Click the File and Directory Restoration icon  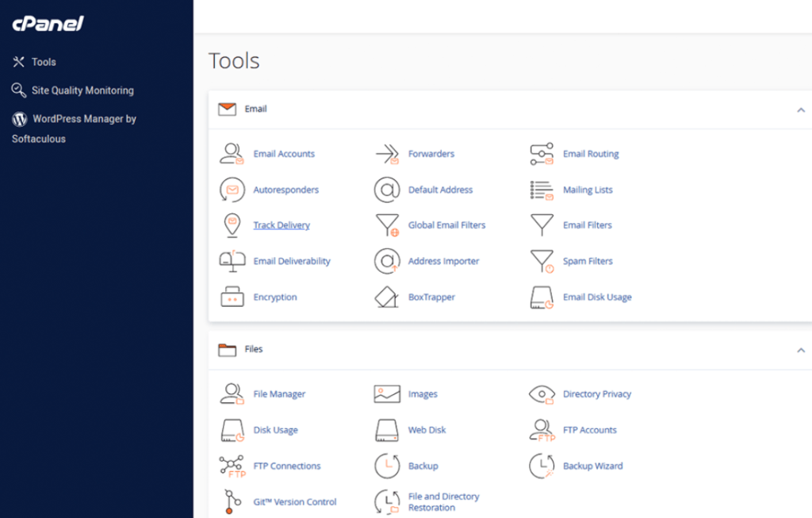click(x=387, y=502)
